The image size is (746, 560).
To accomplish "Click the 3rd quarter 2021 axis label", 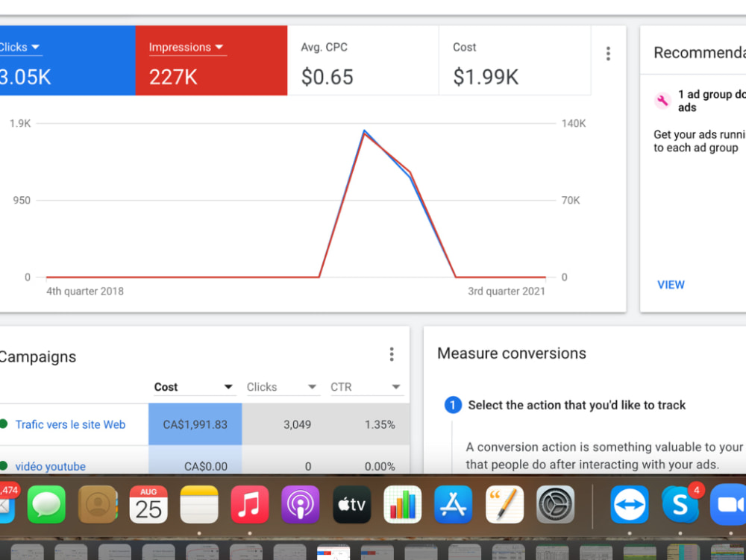I will point(507,291).
